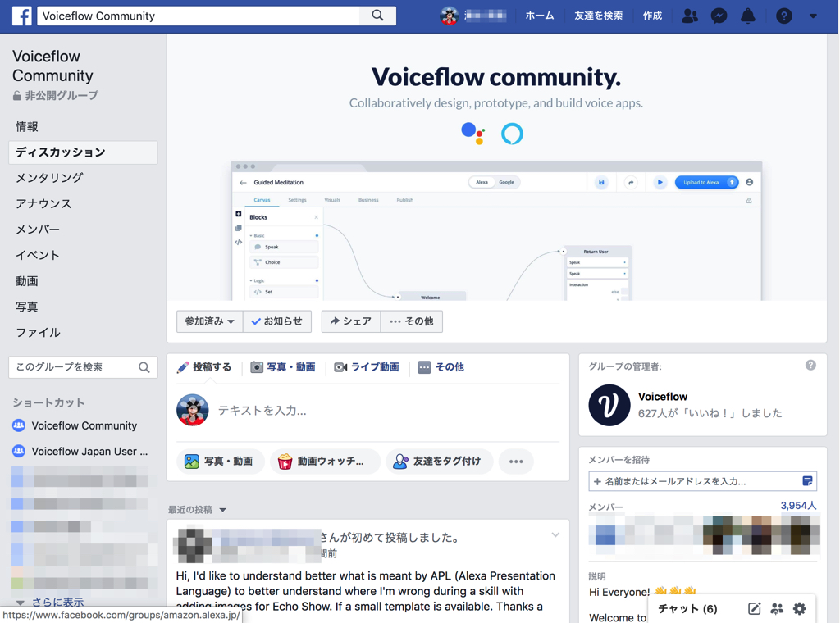Open the その他 menu below cover image
The image size is (840, 623).
tap(412, 321)
